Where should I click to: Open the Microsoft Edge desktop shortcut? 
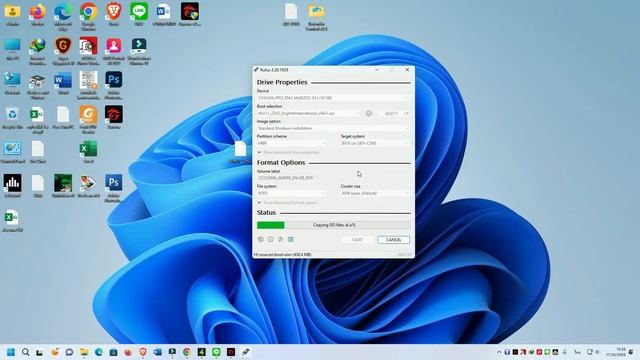(x=63, y=17)
